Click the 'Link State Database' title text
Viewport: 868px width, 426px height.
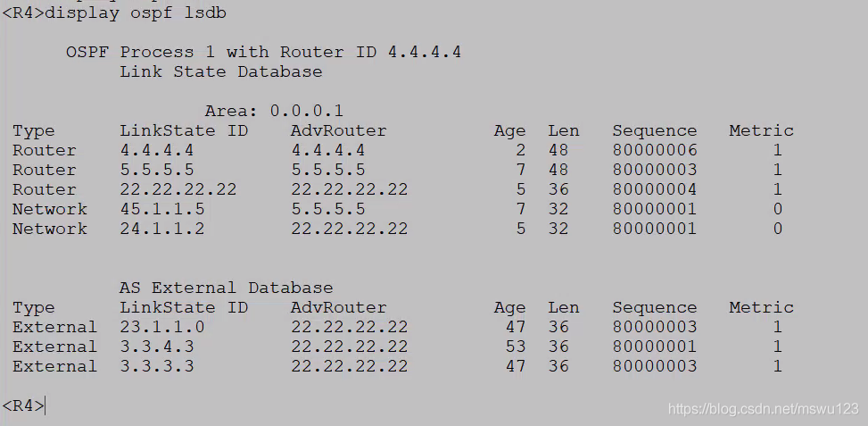221,71
